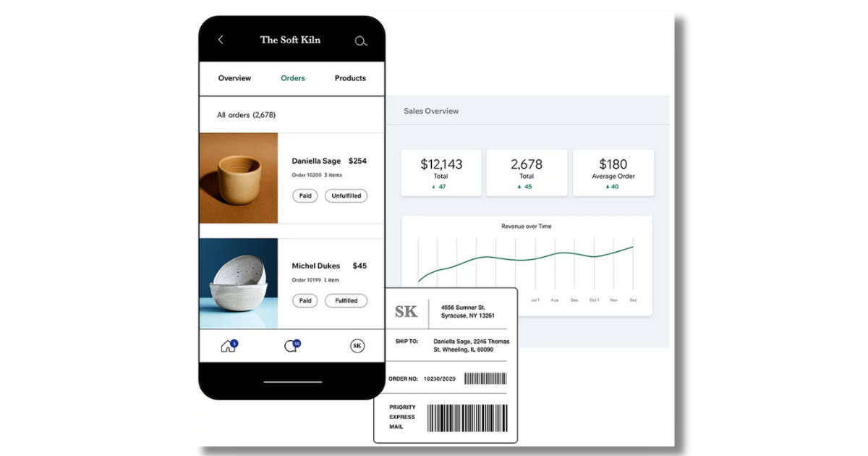Open messages showing 50 unread
This screenshot has height=456, width=868.
point(292,346)
